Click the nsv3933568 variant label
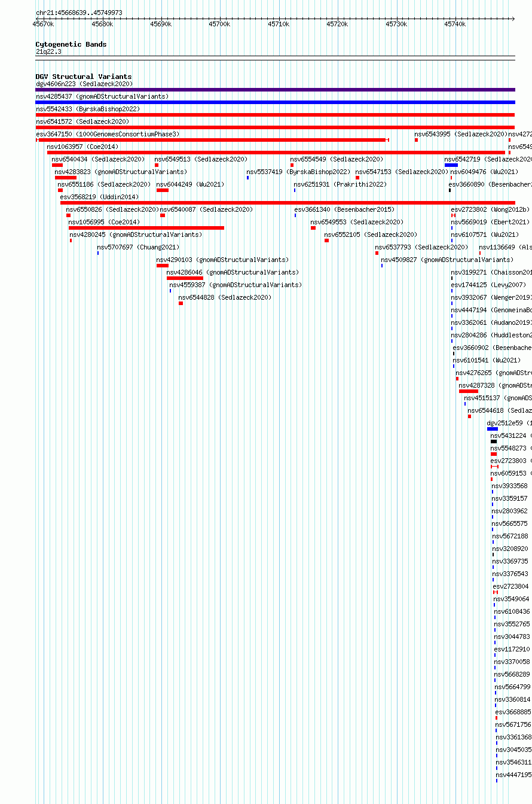 510,486
